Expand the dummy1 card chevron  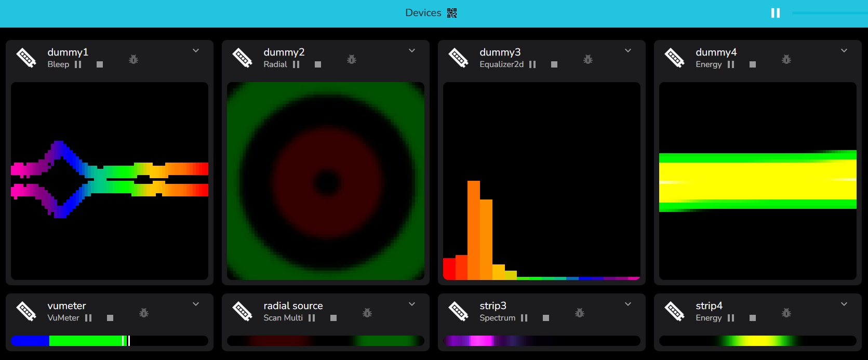(x=196, y=50)
